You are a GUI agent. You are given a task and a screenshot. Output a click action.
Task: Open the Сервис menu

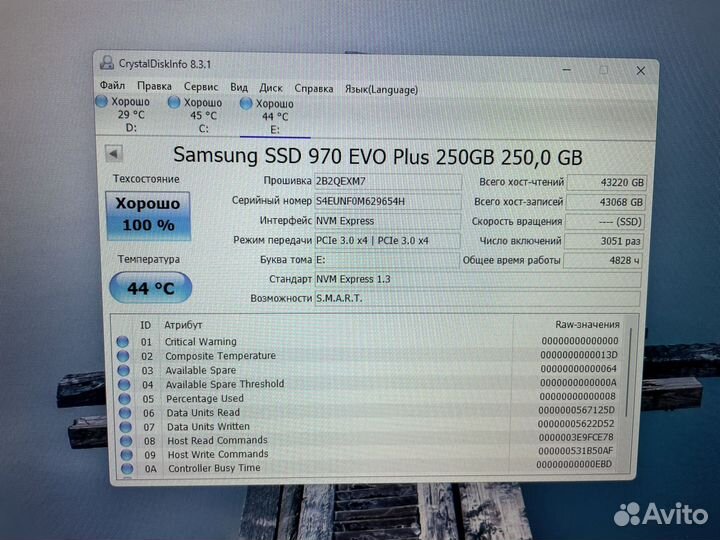[201, 87]
